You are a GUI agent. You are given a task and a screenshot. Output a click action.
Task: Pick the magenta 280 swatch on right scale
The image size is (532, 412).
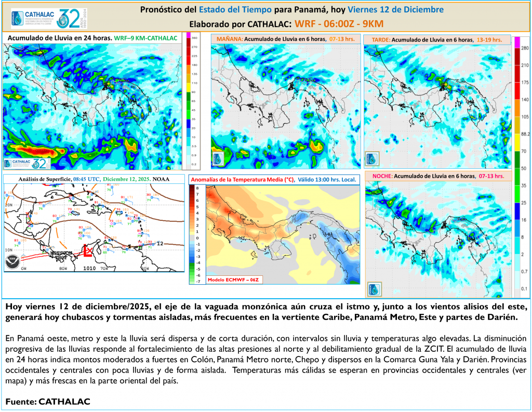pos(517,42)
